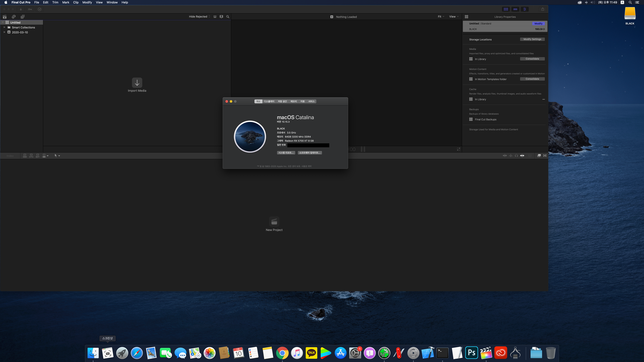Screen dimensions: 644x362
Task: Open the Modify menu
Action: (x=87, y=2)
